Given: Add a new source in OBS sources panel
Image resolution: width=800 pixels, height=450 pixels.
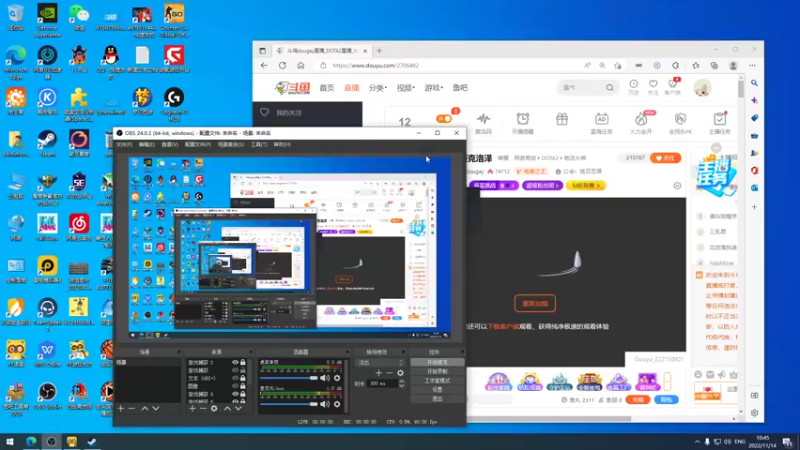Looking at the screenshot, I should click(x=192, y=408).
